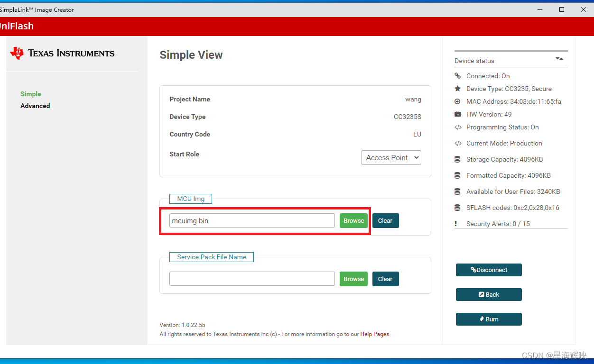Burn the image to the device
The image size is (594, 364).
pos(489,319)
